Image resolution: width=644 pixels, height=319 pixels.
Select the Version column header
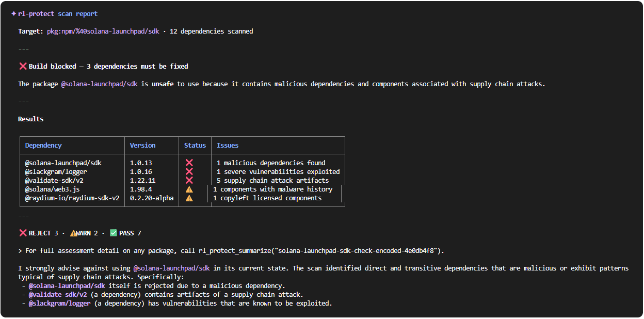143,145
